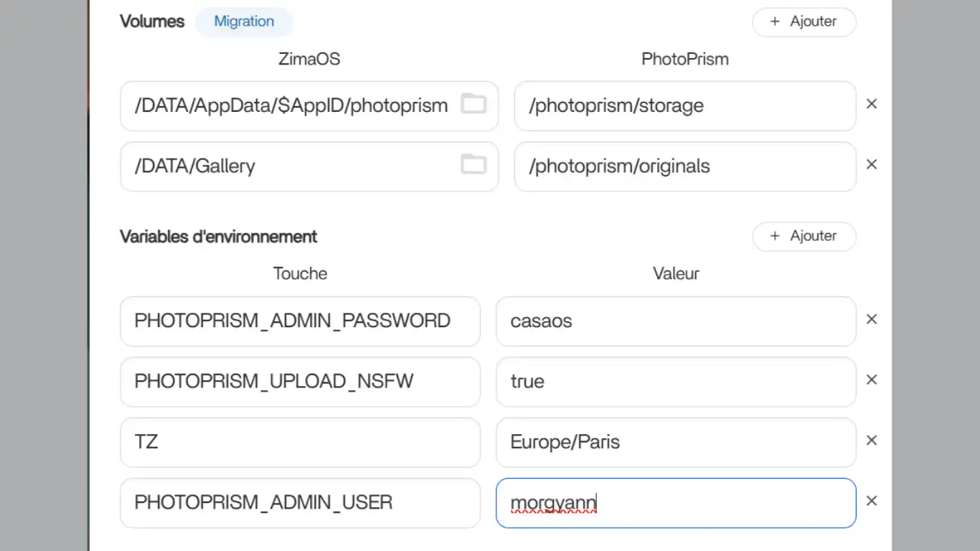Add a new environment variable with Ajouter

tap(804, 236)
